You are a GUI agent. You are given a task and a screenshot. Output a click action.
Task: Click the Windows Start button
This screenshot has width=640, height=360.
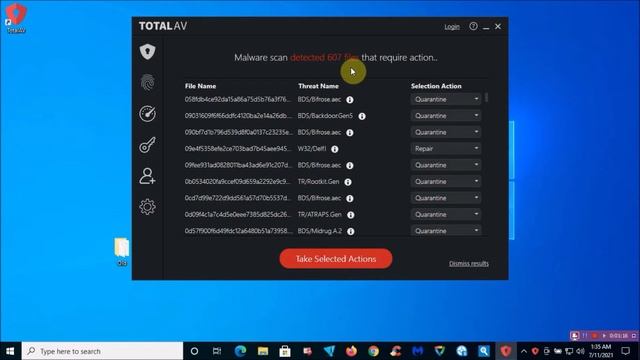point(11,351)
